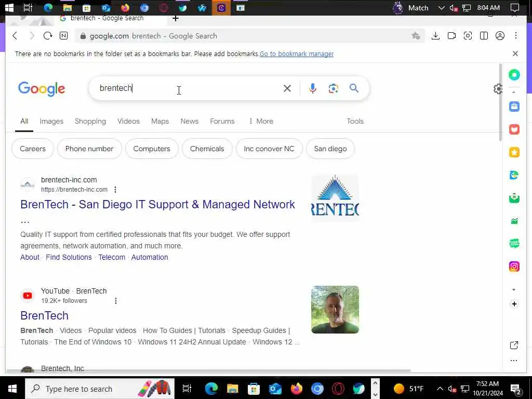Switch to the Shopping tab
Image resolution: width=532 pixels, height=399 pixels.
point(90,121)
